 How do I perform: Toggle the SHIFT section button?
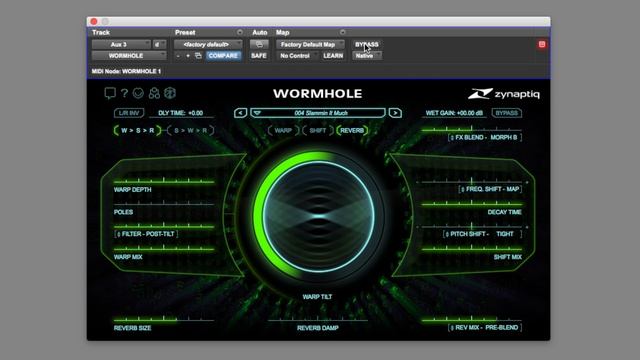pos(318,130)
